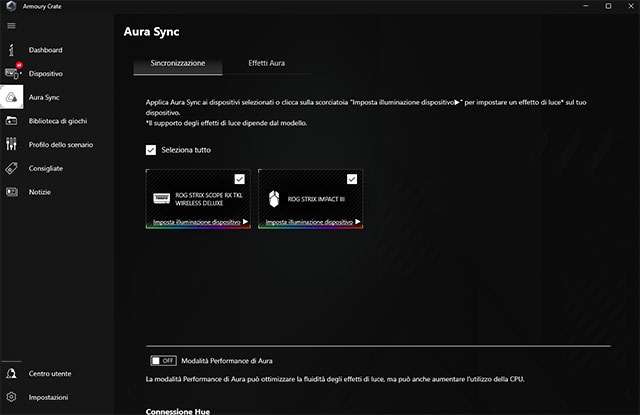Open Centro utente icon

[x=12, y=373]
